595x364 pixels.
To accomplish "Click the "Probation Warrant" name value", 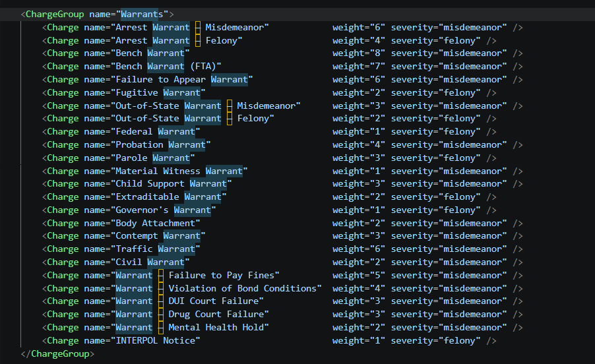I will 160,145.
